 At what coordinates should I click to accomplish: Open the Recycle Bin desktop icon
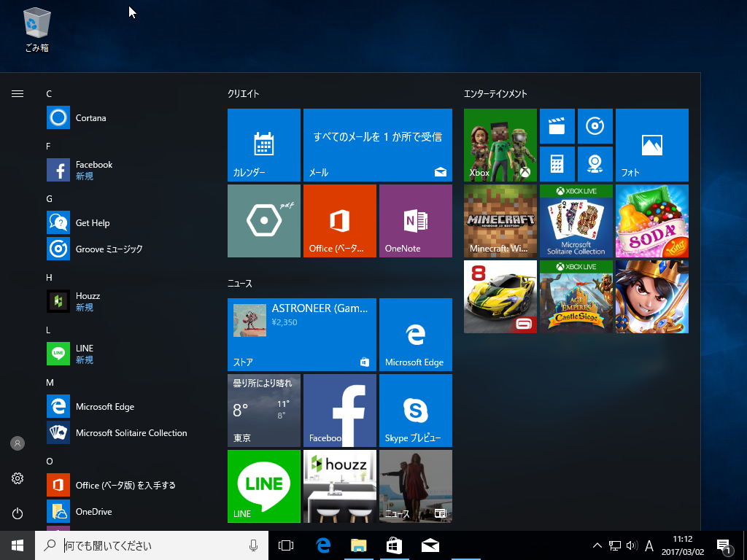[37, 29]
